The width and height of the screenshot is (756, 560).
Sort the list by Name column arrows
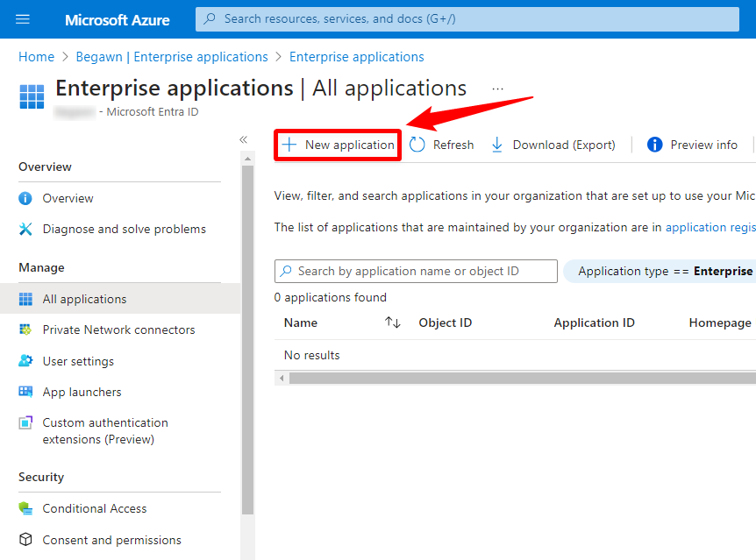pos(392,323)
